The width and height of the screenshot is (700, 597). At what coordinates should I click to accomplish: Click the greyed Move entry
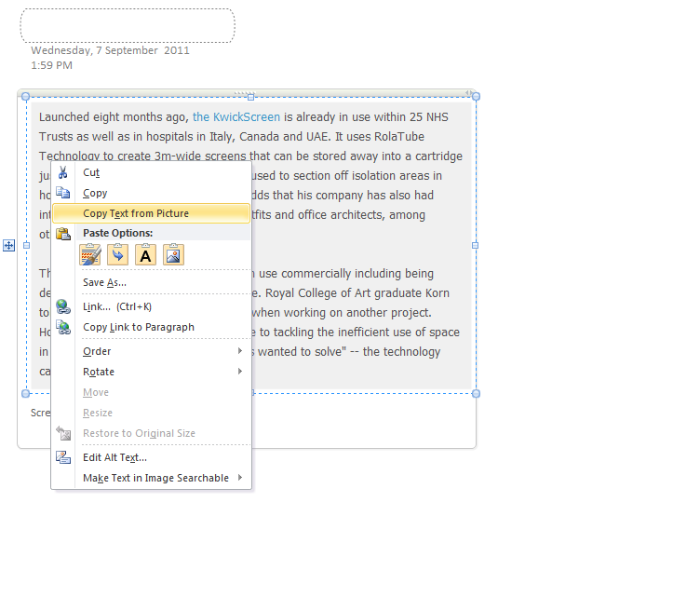(152, 392)
